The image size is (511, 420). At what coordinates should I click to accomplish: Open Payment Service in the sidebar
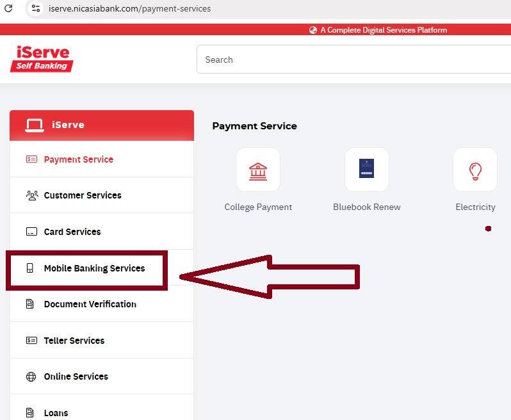click(x=78, y=159)
